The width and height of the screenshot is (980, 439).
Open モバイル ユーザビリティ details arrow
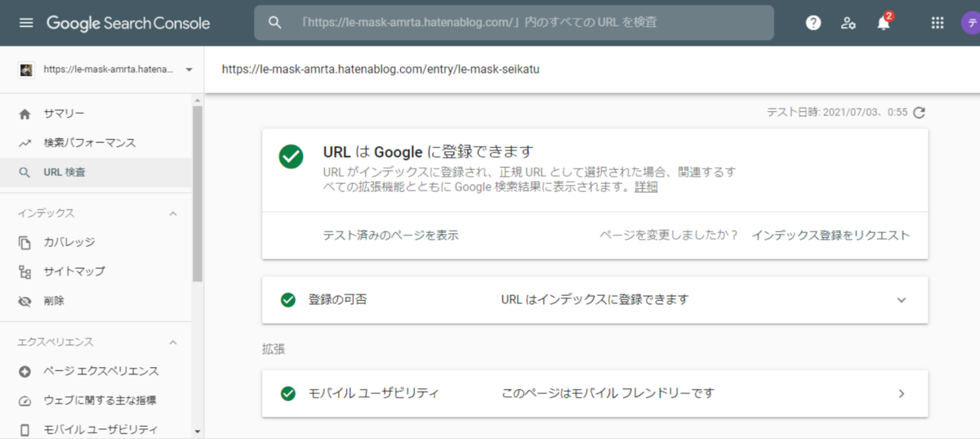click(902, 394)
